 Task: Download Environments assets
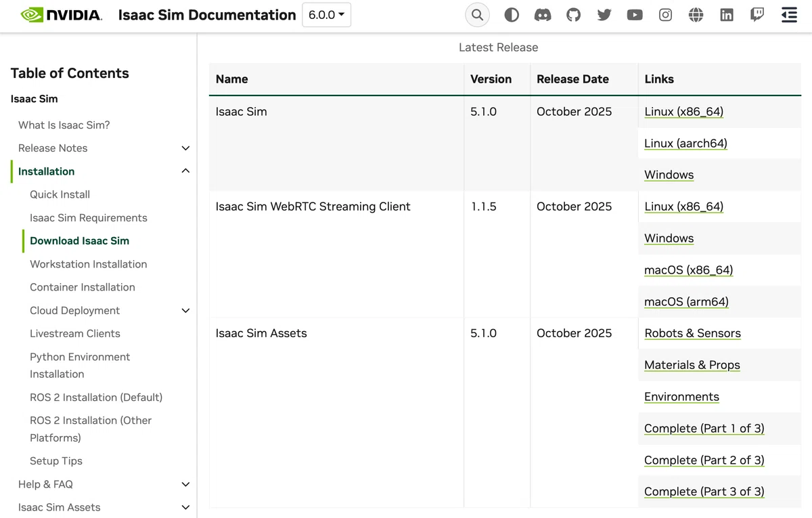[x=681, y=397]
